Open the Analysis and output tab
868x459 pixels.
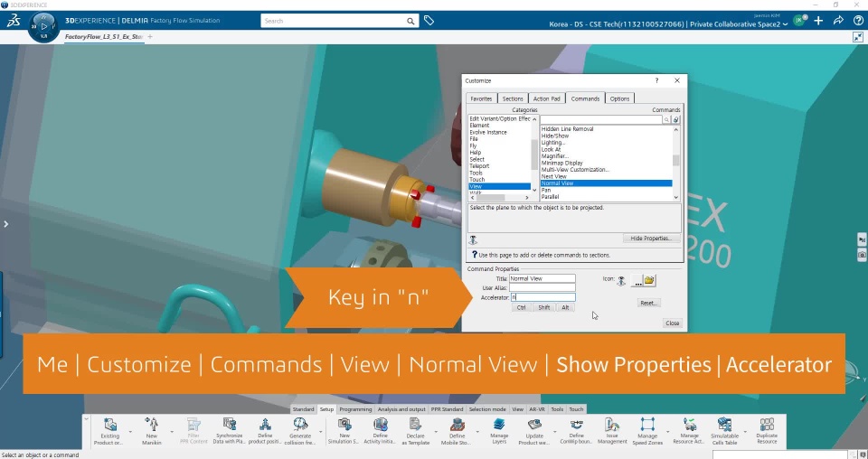[x=401, y=409]
